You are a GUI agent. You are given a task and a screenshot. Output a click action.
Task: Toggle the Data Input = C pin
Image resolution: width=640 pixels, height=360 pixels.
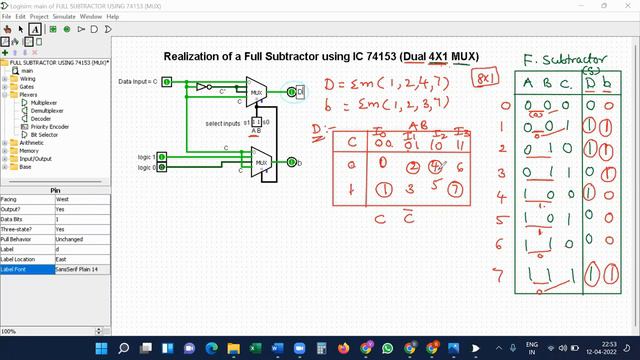(167, 82)
